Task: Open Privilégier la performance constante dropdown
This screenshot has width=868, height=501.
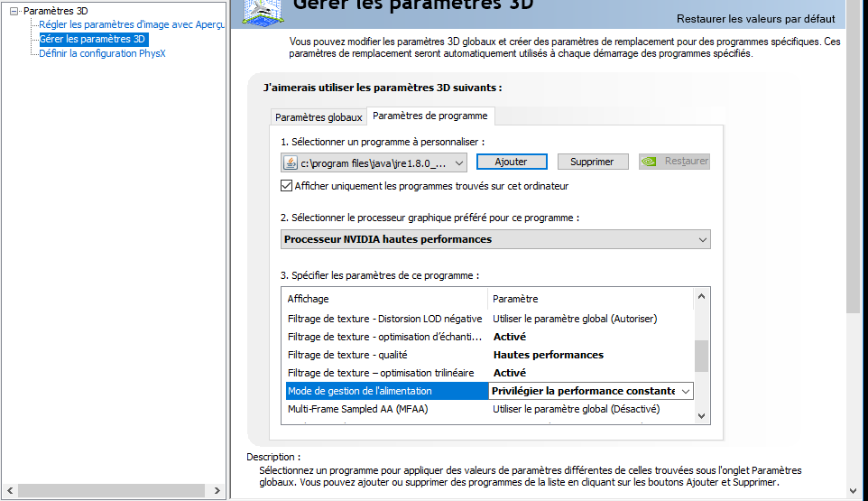Action: [591, 391]
